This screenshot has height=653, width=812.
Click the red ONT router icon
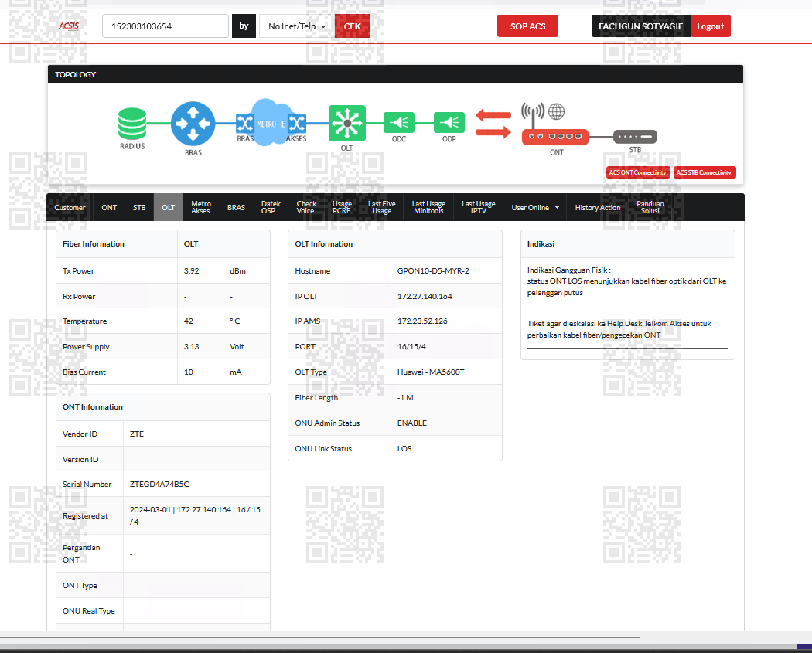point(555,137)
